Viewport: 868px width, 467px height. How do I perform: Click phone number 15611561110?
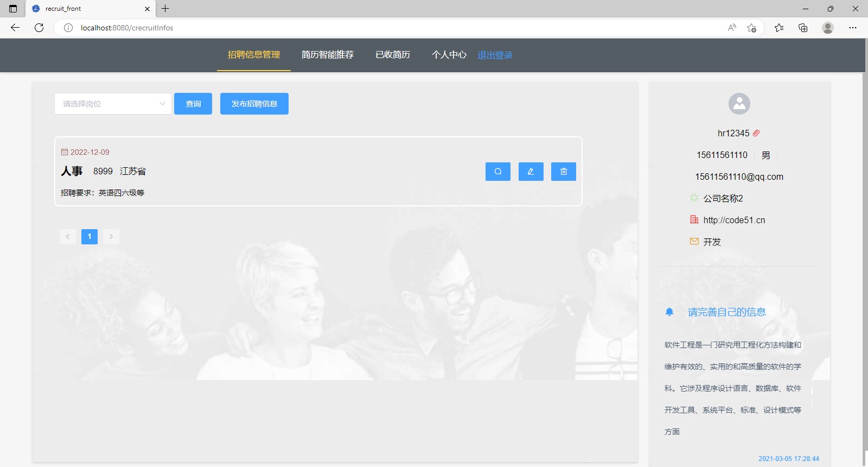pyautogui.click(x=722, y=155)
